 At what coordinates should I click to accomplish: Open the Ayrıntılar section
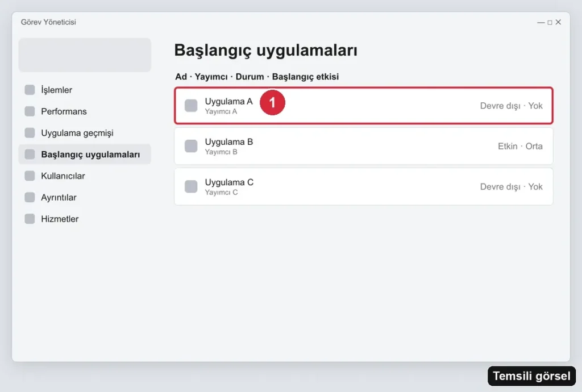click(x=85, y=197)
